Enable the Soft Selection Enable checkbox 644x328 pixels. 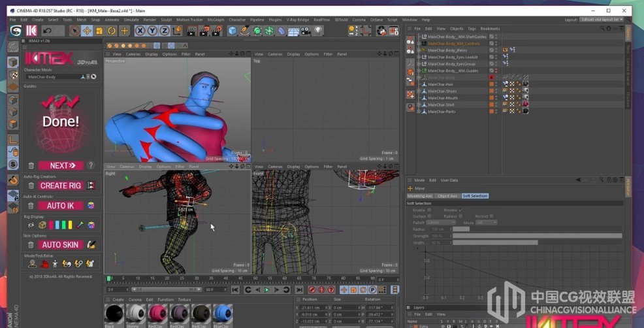tap(430, 210)
